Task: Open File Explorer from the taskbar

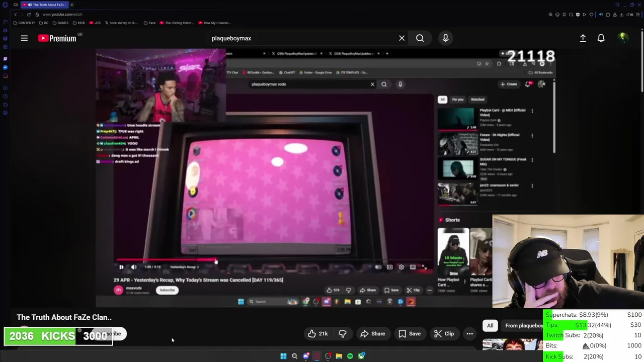Action: tap(339, 356)
